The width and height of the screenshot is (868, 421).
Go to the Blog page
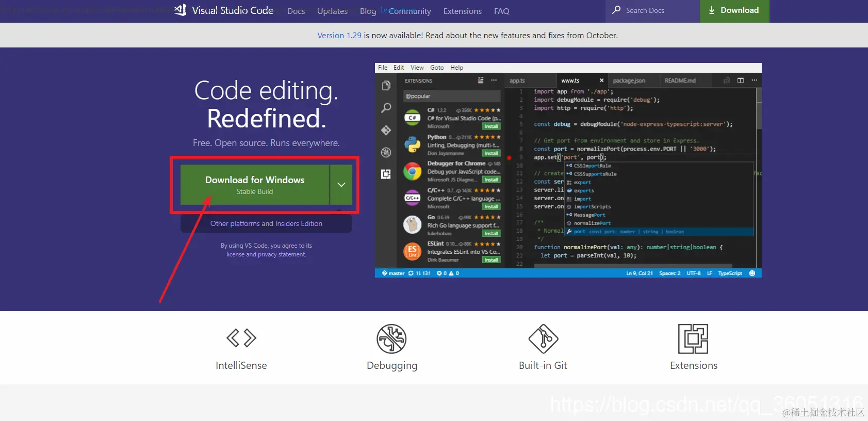(368, 11)
